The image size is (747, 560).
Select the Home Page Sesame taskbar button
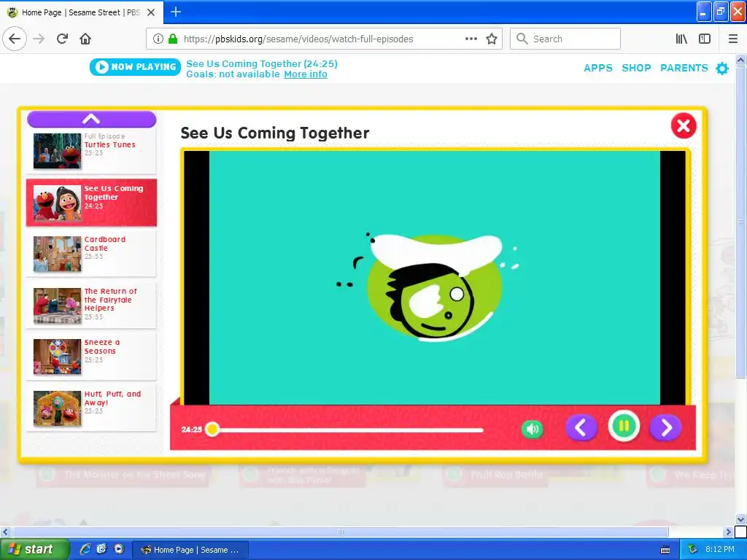point(190,550)
